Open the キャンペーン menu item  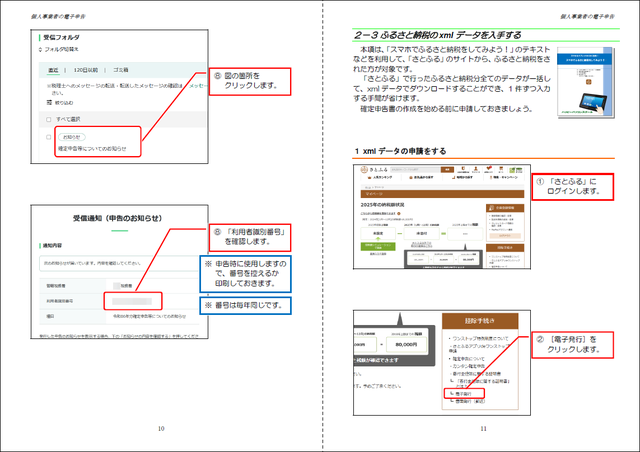(x=504, y=178)
